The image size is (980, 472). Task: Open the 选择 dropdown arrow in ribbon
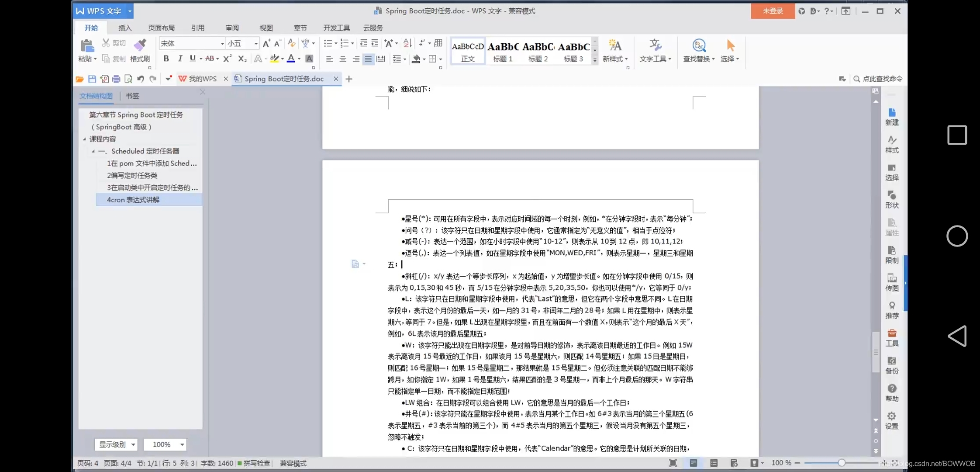point(738,59)
